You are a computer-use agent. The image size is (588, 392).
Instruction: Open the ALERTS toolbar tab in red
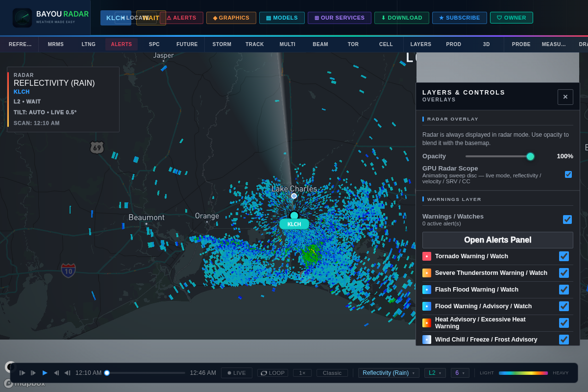(122, 44)
